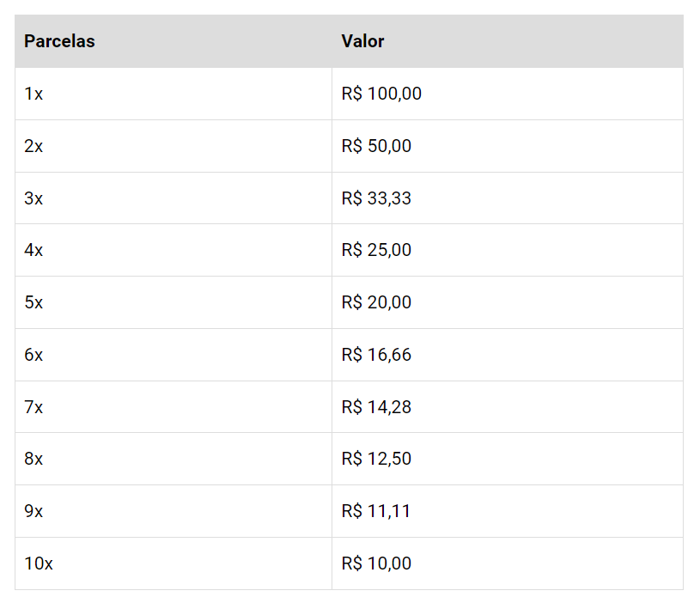The width and height of the screenshot is (700, 603).
Task: Select the 1x installment cell
Action: 173,94
